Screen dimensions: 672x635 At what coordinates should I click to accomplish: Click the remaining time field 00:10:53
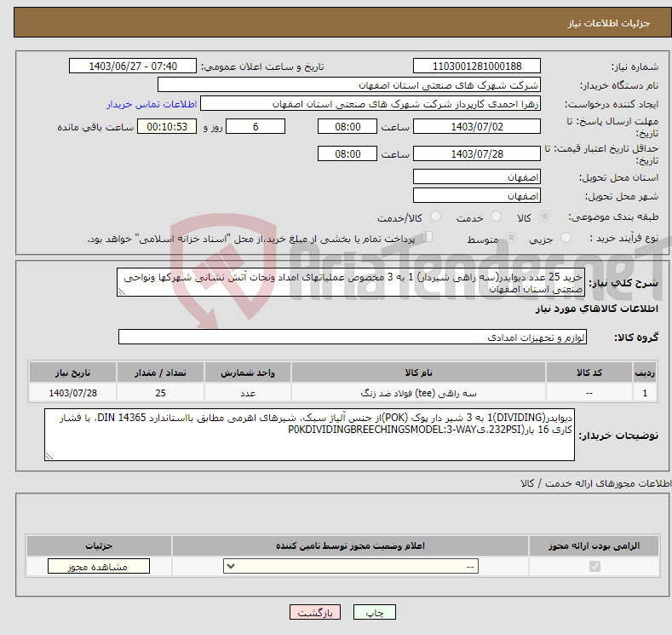coord(167,126)
